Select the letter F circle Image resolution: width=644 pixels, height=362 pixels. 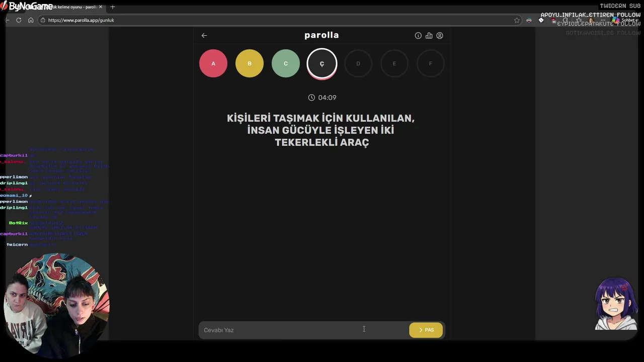(x=431, y=63)
